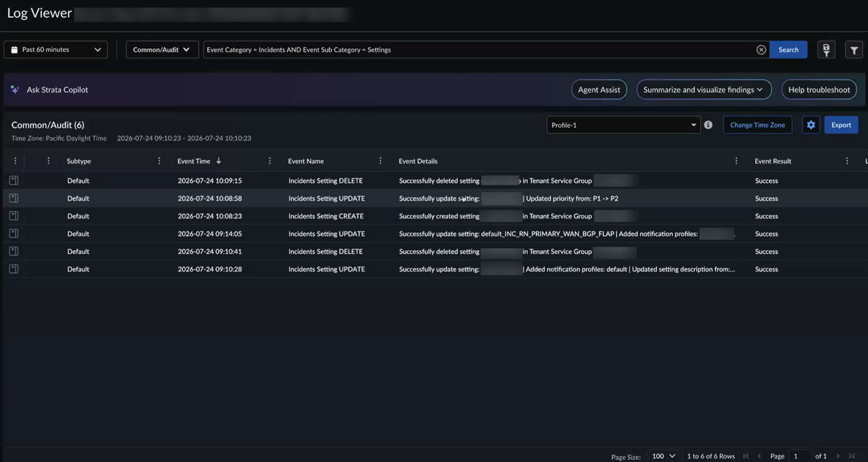
Task: Open log details icon for 10:08:58 row
Action: [x=14, y=198]
